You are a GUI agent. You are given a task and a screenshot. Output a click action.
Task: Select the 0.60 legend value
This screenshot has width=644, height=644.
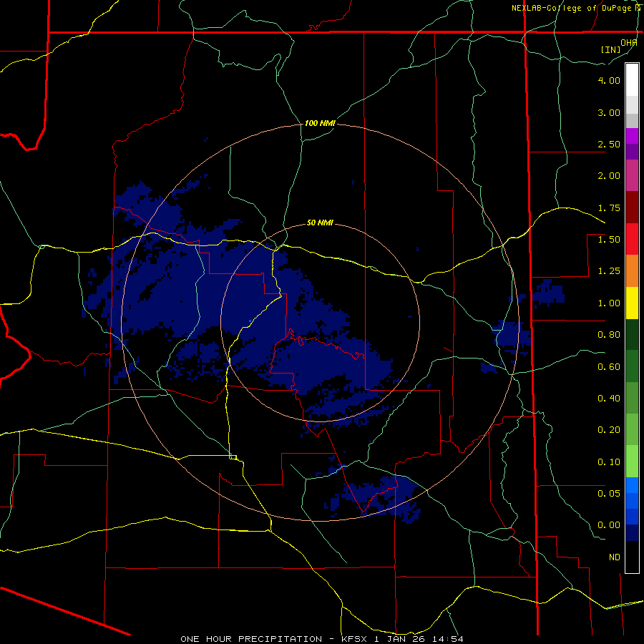tap(609, 367)
